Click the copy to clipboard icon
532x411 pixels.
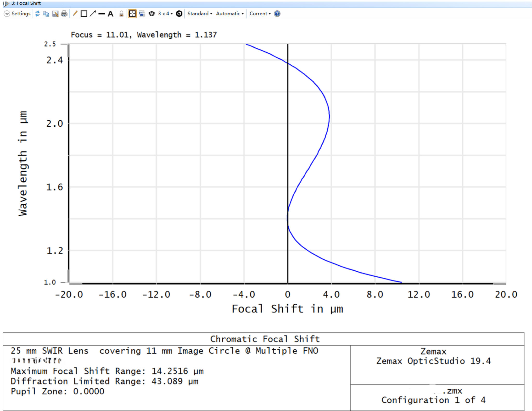coord(46,14)
